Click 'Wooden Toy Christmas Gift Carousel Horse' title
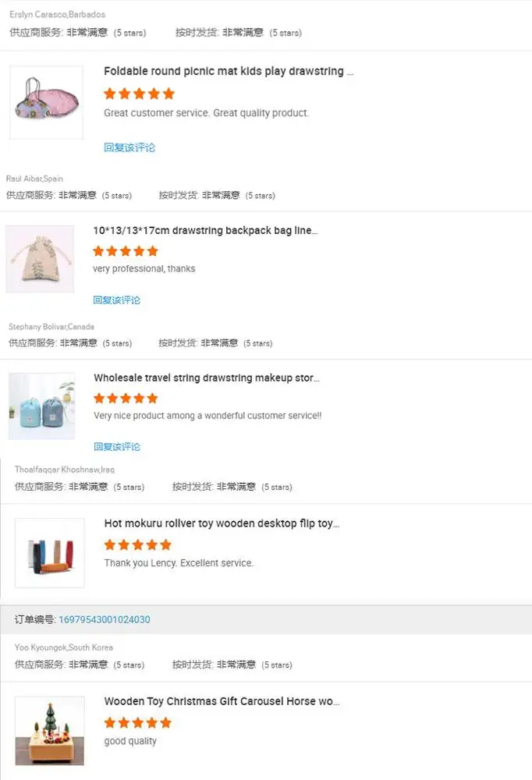The height and width of the screenshot is (780, 532). (x=222, y=701)
